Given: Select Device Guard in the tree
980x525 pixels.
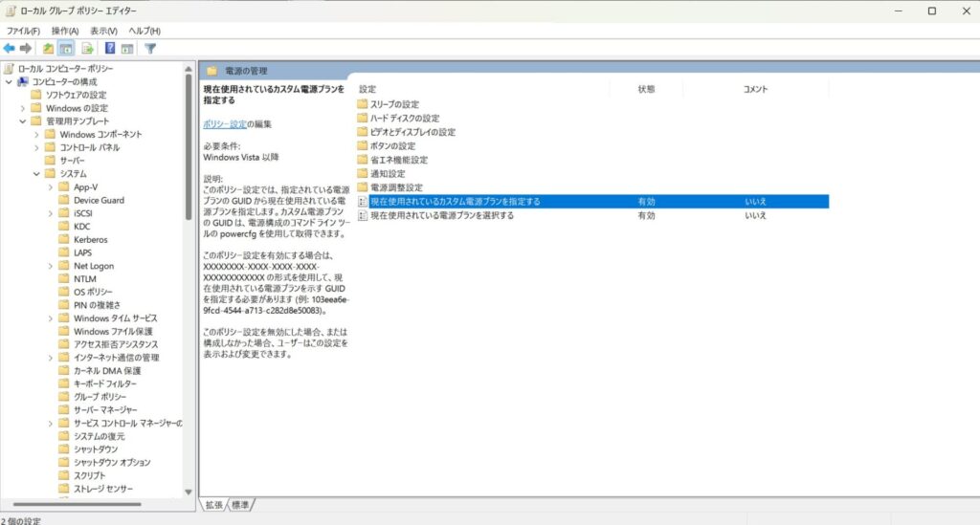Looking at the screenshot, I should pyautogui.click(x=99, y=201).
